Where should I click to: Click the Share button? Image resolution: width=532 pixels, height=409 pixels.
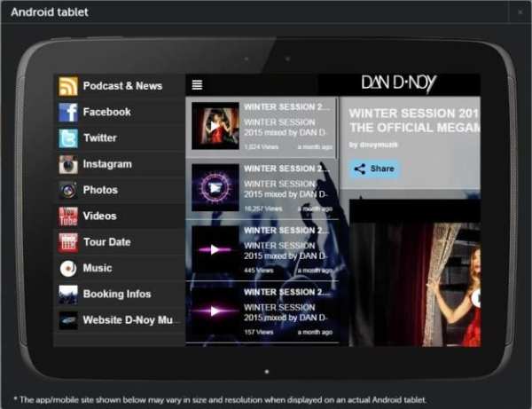(x=374, y=169)
